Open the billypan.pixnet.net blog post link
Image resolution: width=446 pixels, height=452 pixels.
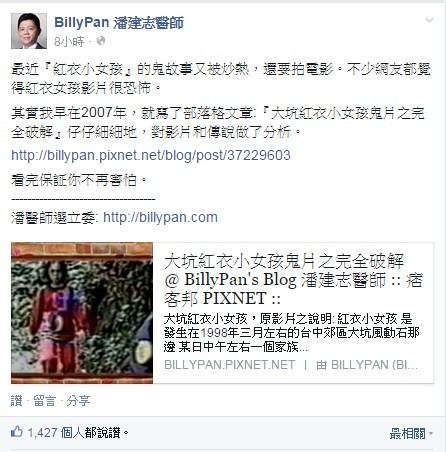tap(151, 155)
